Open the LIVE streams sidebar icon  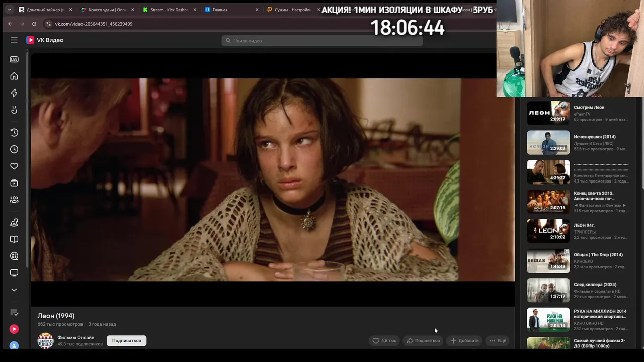pyautogui.click(x=14, y=59)
